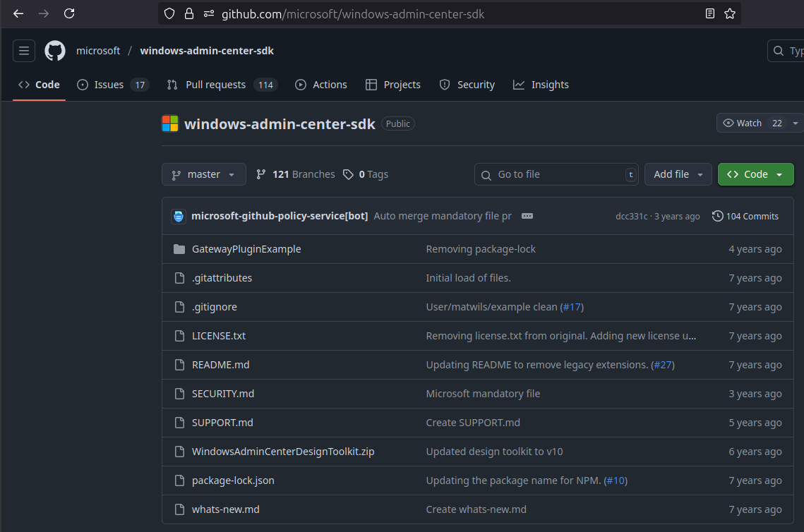Click the microsoft-github-policy-service[bot] author name
Screen dimensions: 804x532
pyautogui.click(x=280, y=217)
